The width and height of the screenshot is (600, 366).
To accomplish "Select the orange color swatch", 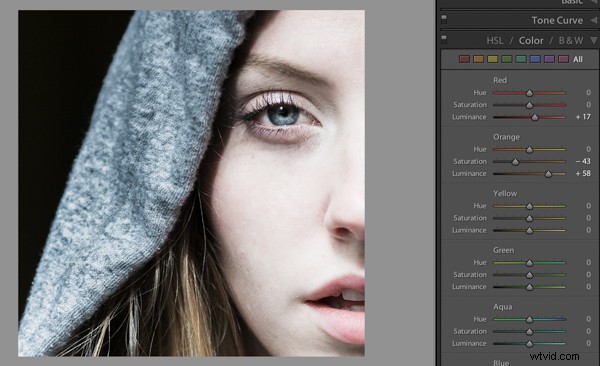I will 478,59.
